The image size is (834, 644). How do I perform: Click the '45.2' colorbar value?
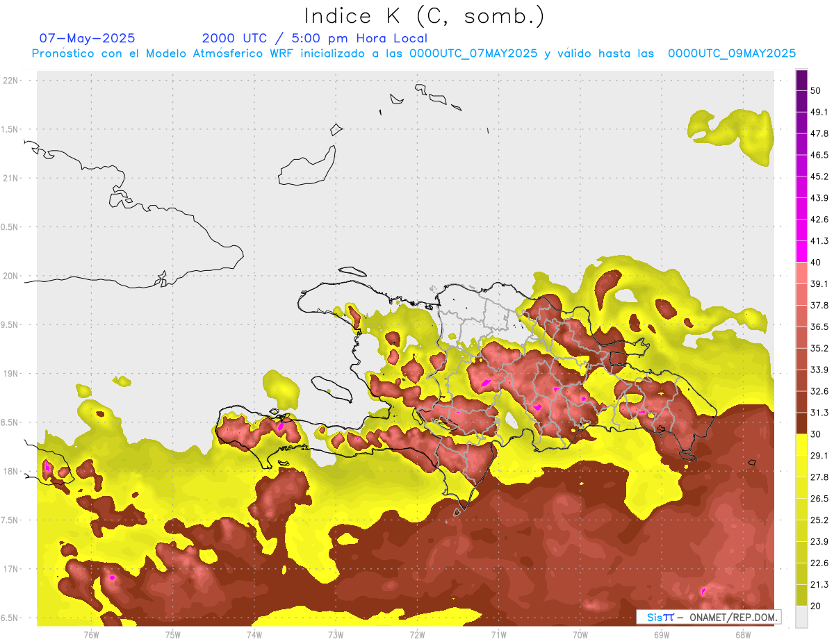pyautogui.click(x=819, y=176)
